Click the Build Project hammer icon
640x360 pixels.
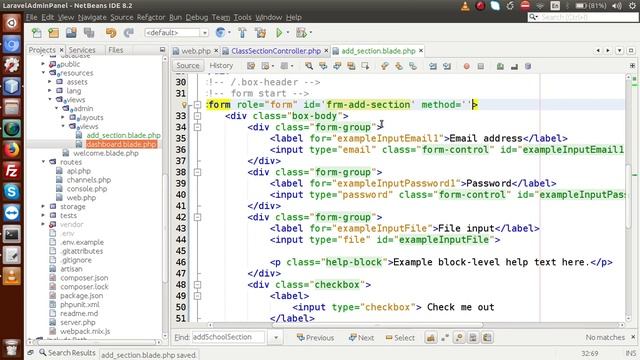pyautogui.click(x=242, y=33)
